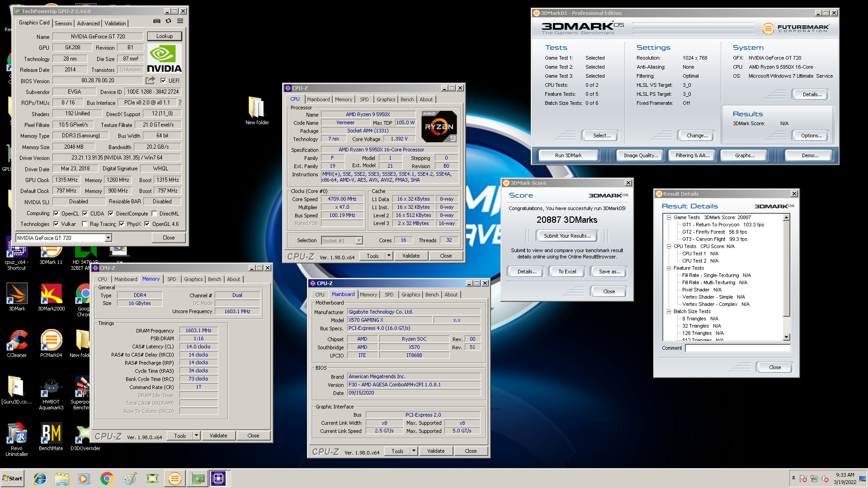
Task: Open Google Chrome from the taskbar
Action: tap(107, 479)
